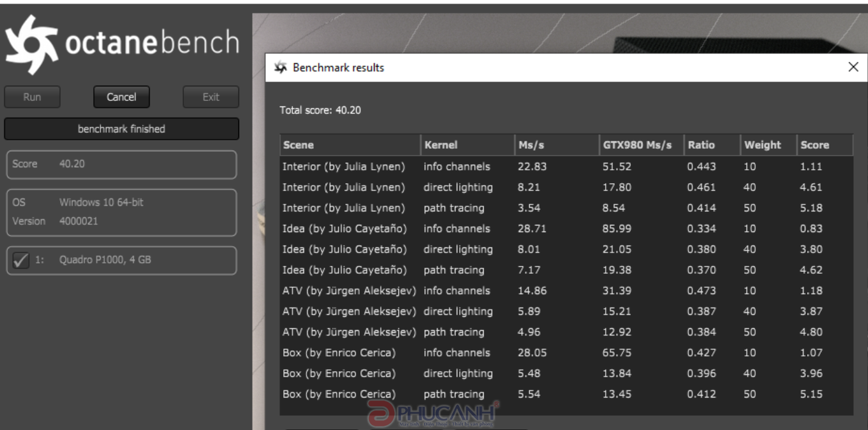Viewport: 868px width, 430px height.
Task: Click the Ms/s value '4.96'
Action: click(x=529, y=333)
